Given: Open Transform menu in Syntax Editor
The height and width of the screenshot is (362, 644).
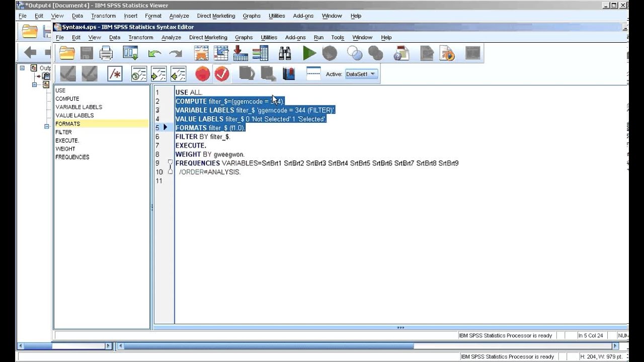Looking at the screenshot, I should point(141,38).
